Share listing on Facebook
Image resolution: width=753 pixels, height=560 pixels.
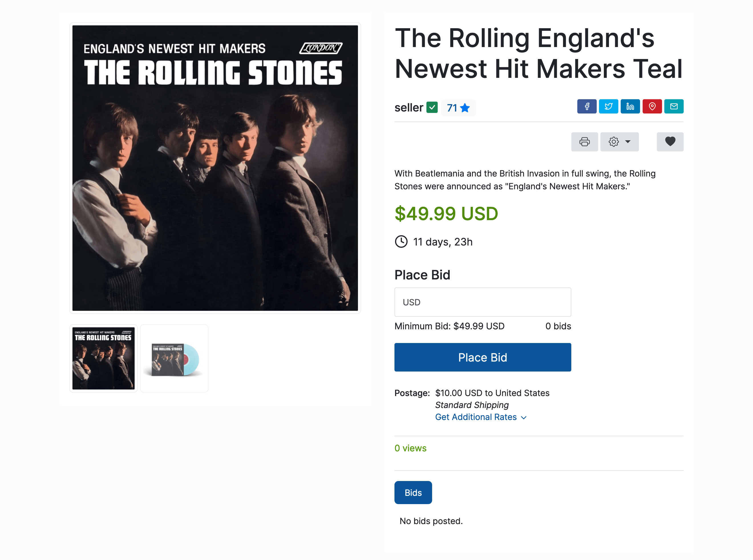point(586,106)
